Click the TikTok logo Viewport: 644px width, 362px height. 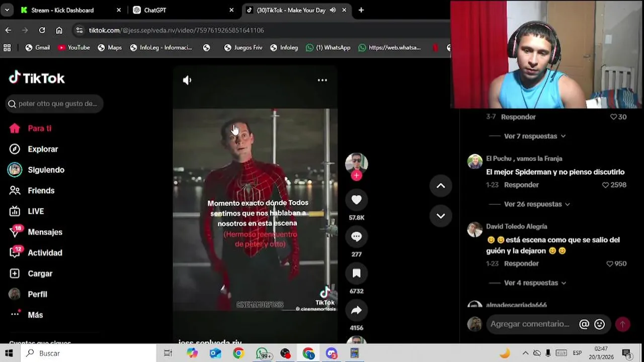[37, 77]
